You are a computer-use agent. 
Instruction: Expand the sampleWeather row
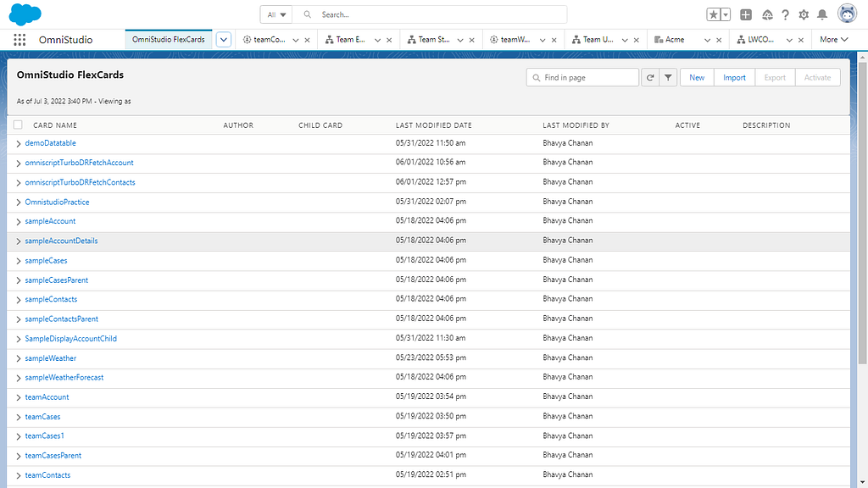click(x=19, y=358)
